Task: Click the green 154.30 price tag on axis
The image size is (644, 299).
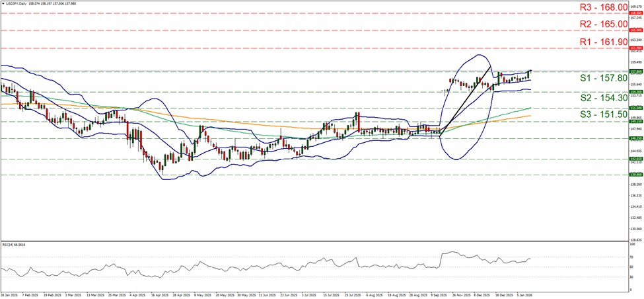Action: pos(636,92)
